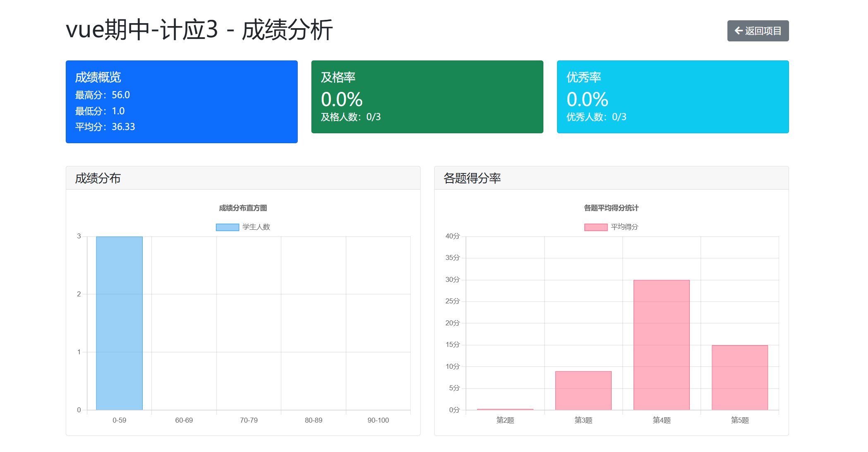Click the 各题得分率 panel header
Image resolution: width=868 pixels, height=452 pixels.
[x=612, y=178]
